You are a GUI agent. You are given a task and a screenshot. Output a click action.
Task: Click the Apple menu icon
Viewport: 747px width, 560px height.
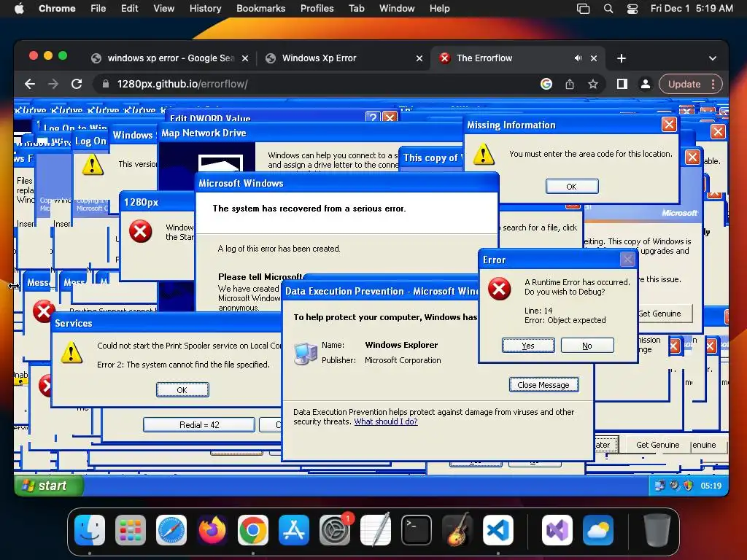19,8
